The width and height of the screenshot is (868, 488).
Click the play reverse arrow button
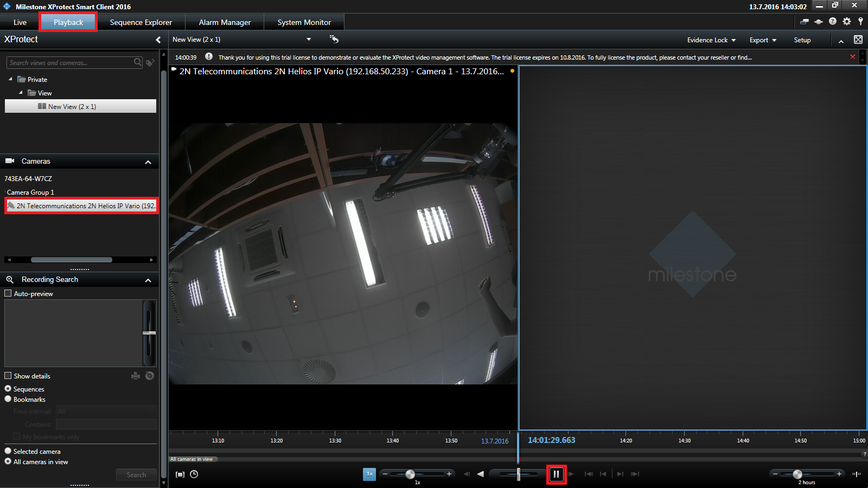[x=480, y=474]
